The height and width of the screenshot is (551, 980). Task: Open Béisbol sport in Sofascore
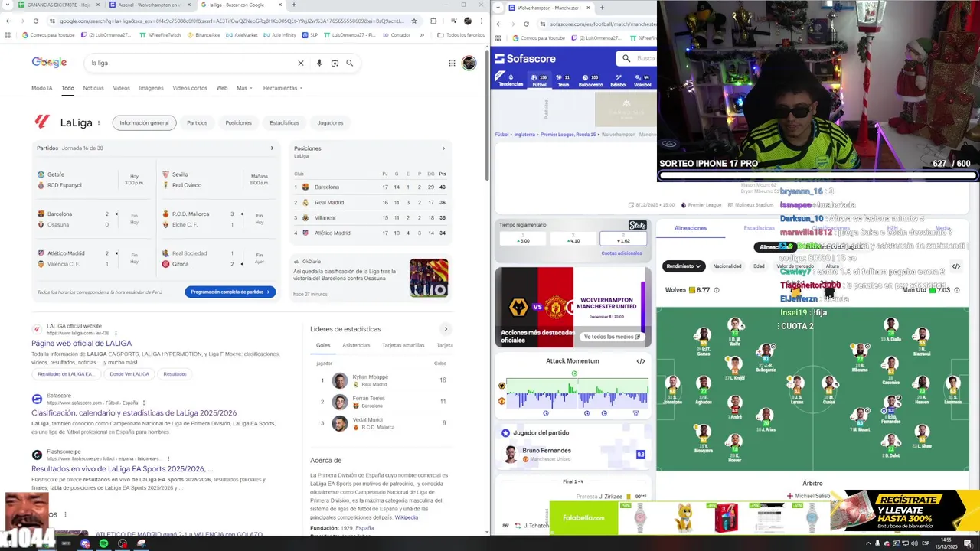click(x=619, y=80)
